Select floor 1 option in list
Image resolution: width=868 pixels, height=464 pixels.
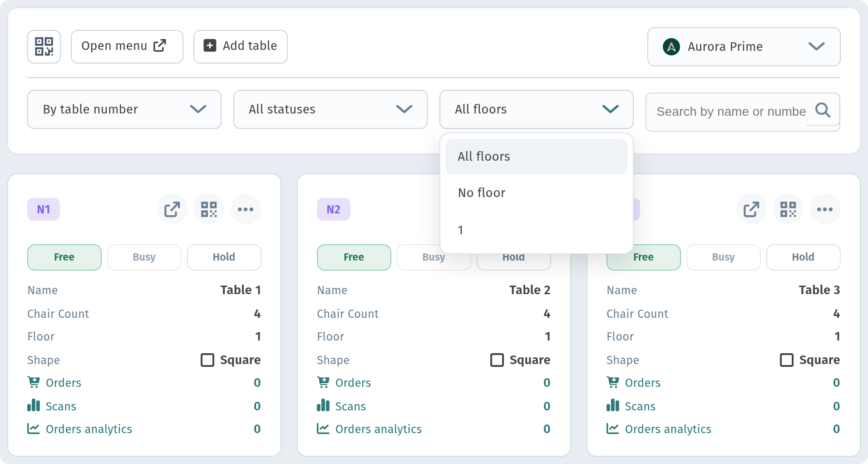[x=537, y=230]
